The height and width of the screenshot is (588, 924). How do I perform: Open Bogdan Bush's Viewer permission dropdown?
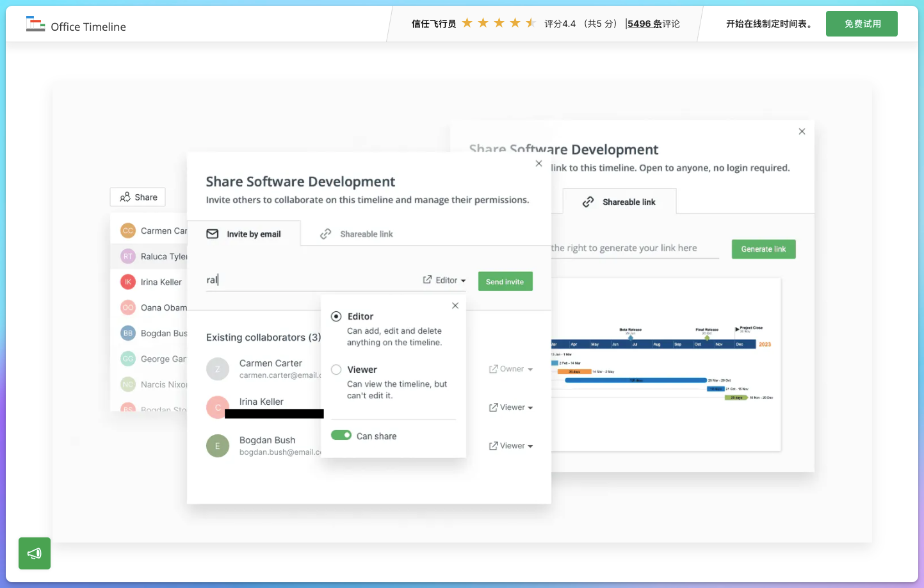[x=511, y=446]
